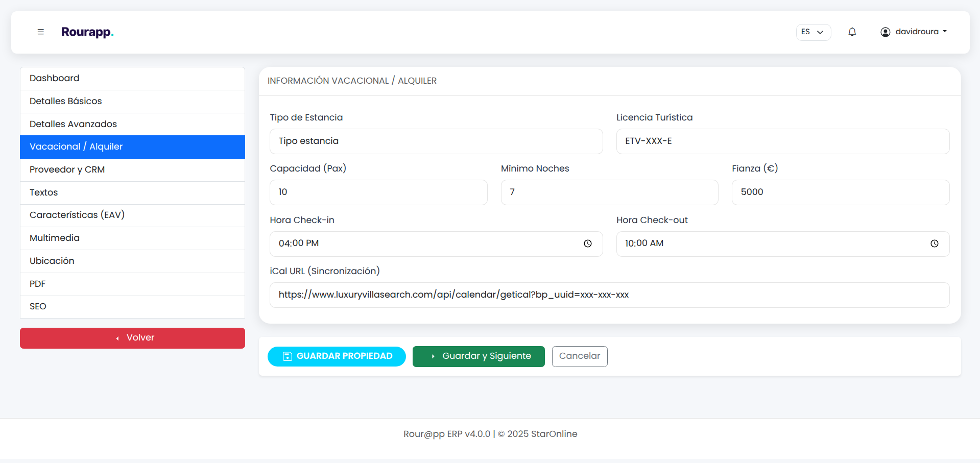Open Detalles Básicos section
The height and width of the screenshot is (463, 980).
point(132,101)
